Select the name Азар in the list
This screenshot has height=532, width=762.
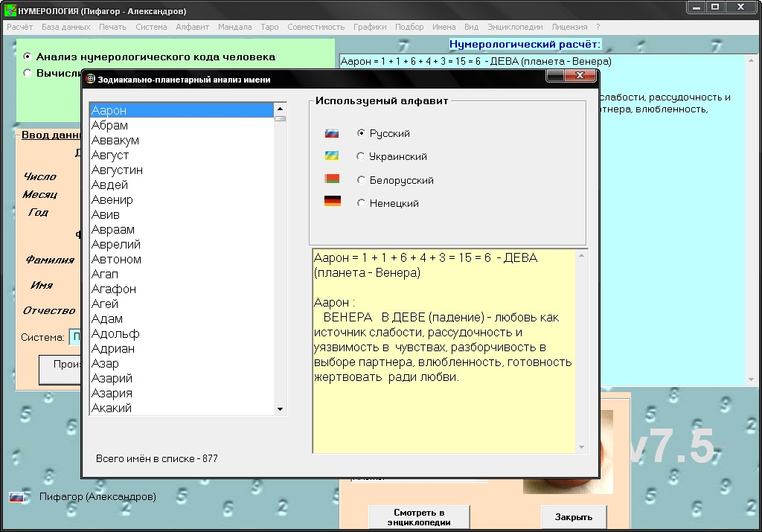[x=182, y=363]
